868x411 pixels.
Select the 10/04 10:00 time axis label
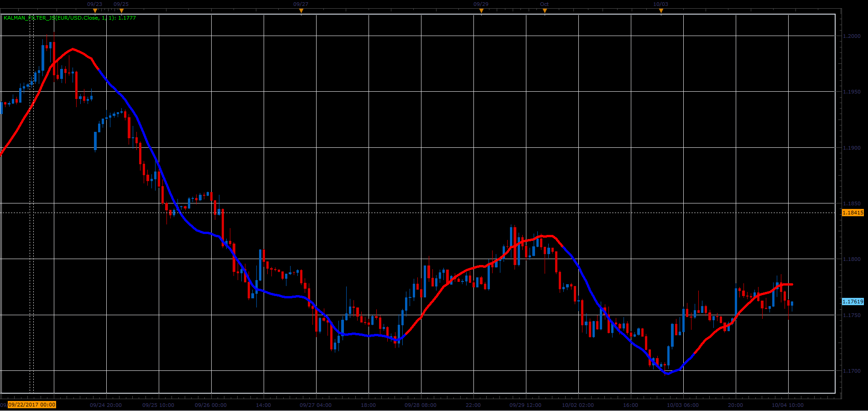click(788, 405)
